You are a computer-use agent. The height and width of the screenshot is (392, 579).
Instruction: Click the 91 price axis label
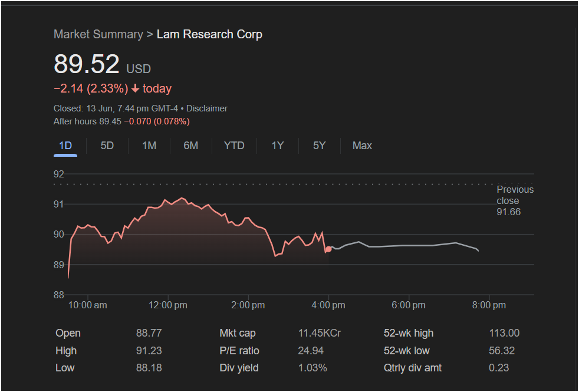pyautogui.click(x=59, y=204)
